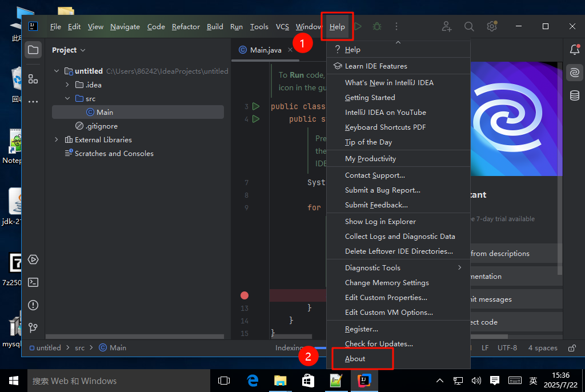Screen dimensions: 585x392
Task: Open the Terminal tool window icon
Action: point(33,282)
